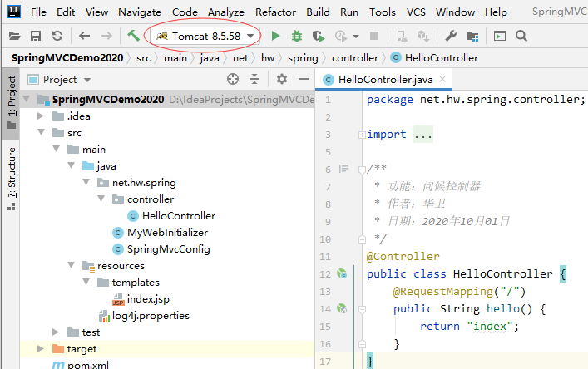
Task: Expand the target folder
Action: coord(41,349)
